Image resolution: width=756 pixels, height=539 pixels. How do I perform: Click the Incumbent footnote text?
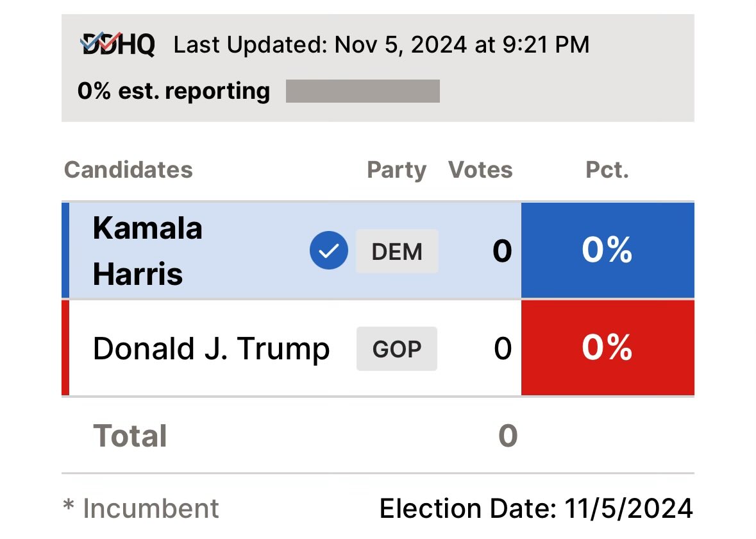tap(141, 509)
